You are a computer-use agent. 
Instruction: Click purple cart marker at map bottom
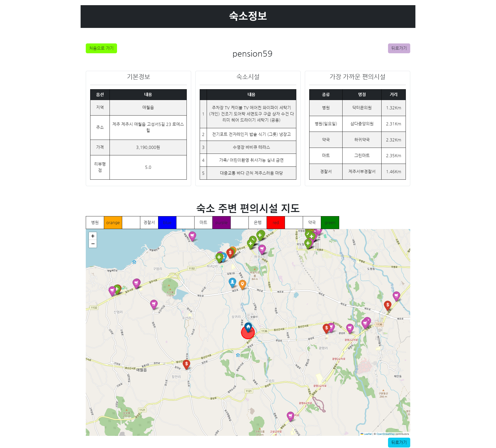tap(291, 416)
